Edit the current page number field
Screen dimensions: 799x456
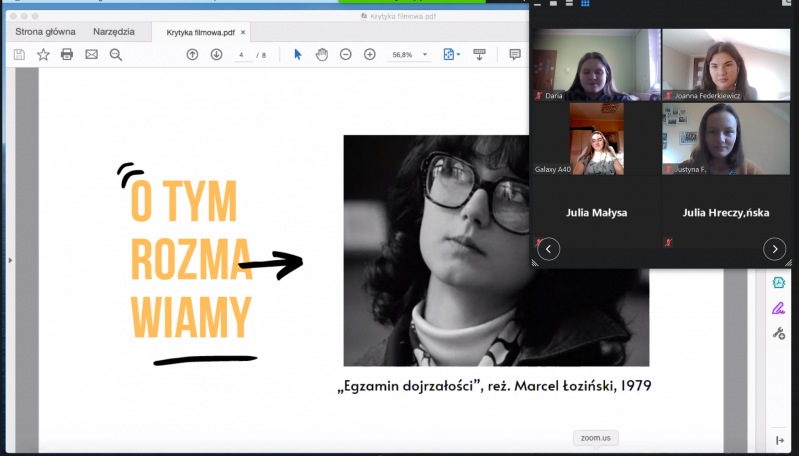pyautogui.click(x=242, y=55)
